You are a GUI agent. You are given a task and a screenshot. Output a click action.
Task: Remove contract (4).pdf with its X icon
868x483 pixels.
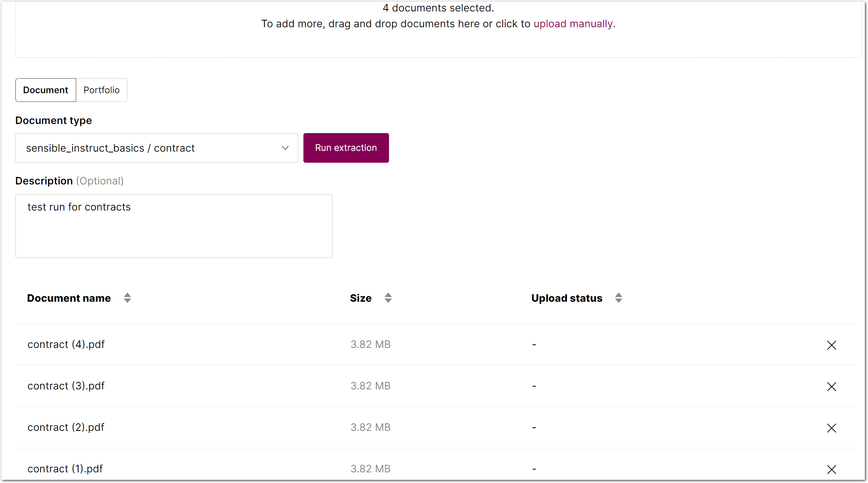[x=831, y=345]
